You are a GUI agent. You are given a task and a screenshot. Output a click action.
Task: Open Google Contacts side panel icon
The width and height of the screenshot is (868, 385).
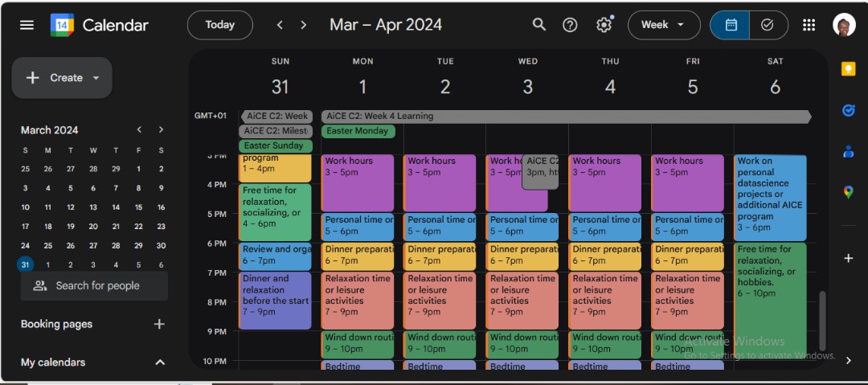pyautogui.click(x=848, y=151)
